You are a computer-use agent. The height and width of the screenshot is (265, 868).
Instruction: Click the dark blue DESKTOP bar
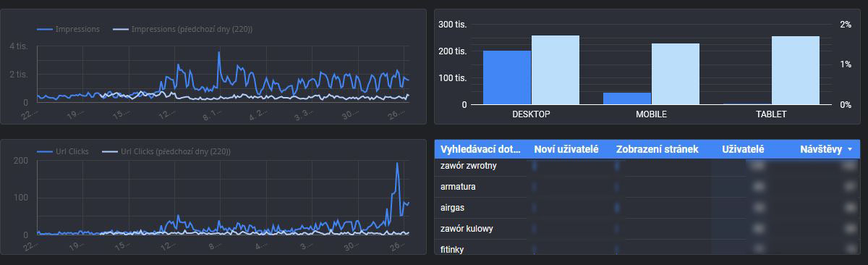[507, 77]
